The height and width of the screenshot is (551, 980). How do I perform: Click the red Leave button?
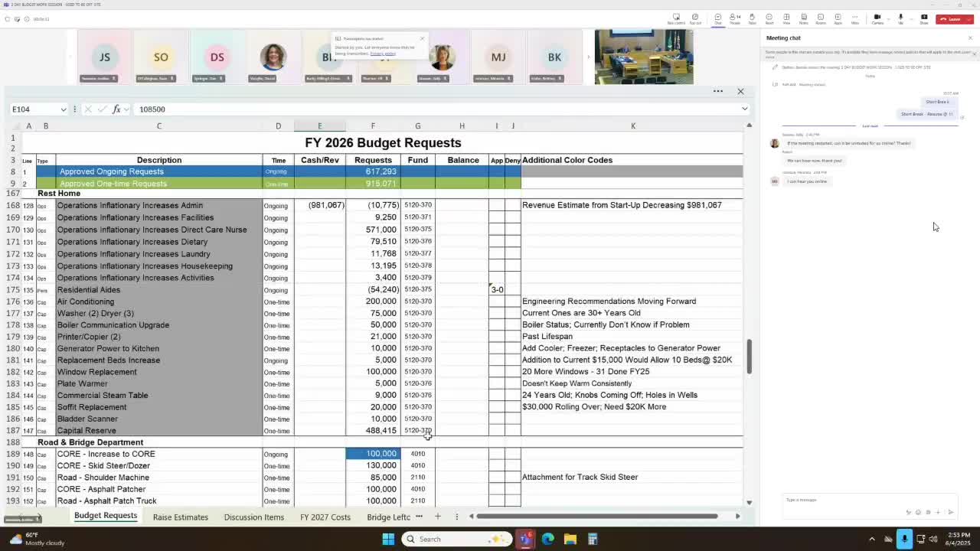[950, 19]
